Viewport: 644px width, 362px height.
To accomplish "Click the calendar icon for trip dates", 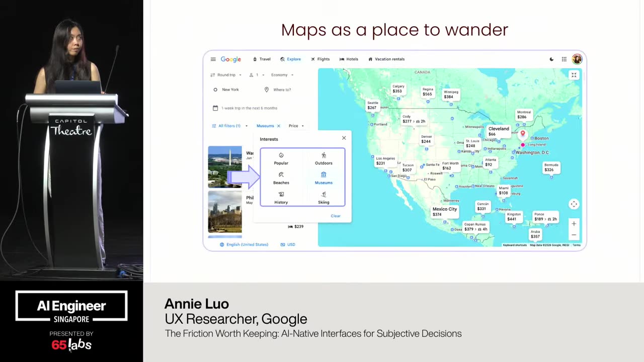I will coord(215,108).
